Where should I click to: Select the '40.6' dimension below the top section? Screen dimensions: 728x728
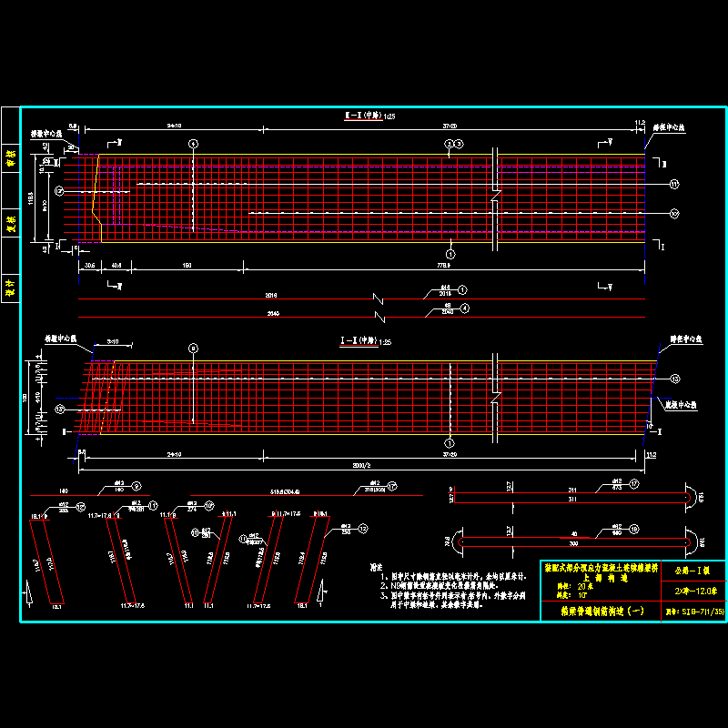coord(116,266)
